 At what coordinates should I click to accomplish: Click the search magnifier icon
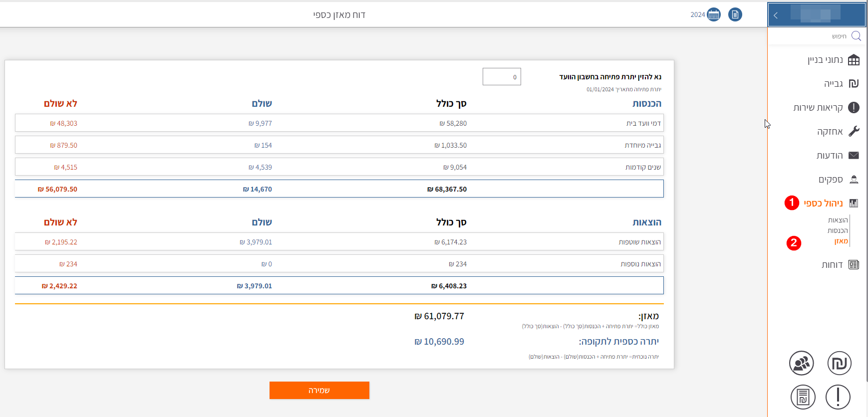click(856, 36)
